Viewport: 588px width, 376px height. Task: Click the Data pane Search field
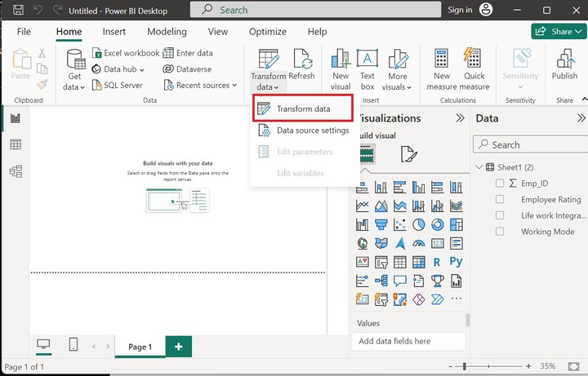(x=530, y=144)
